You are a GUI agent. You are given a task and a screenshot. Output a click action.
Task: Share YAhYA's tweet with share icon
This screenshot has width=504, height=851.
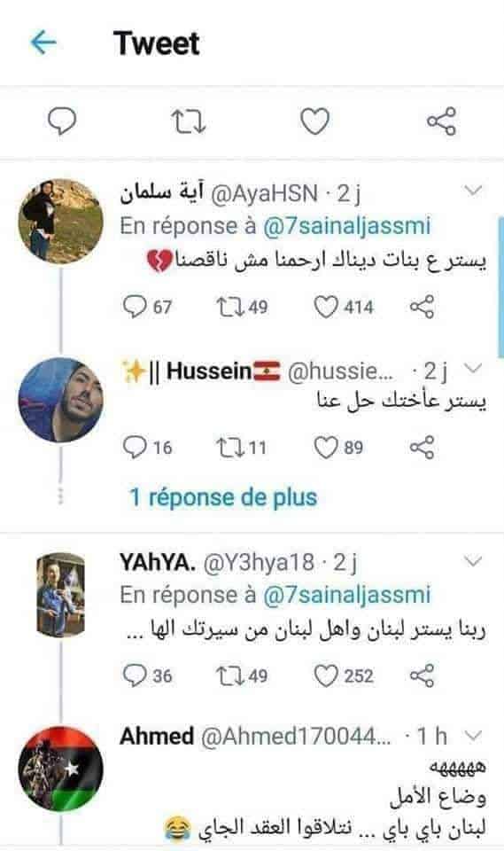[x=423, y=675]
